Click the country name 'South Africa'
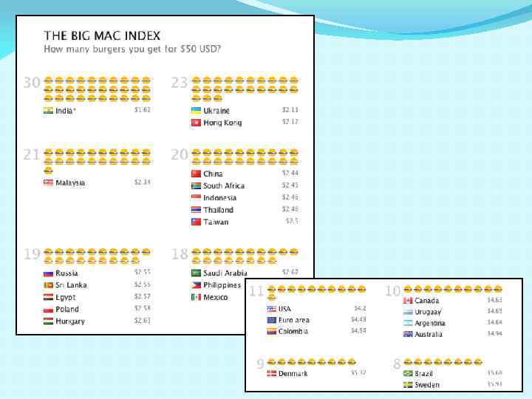Viewport: 532px width, 399px height. click(224, 186)
